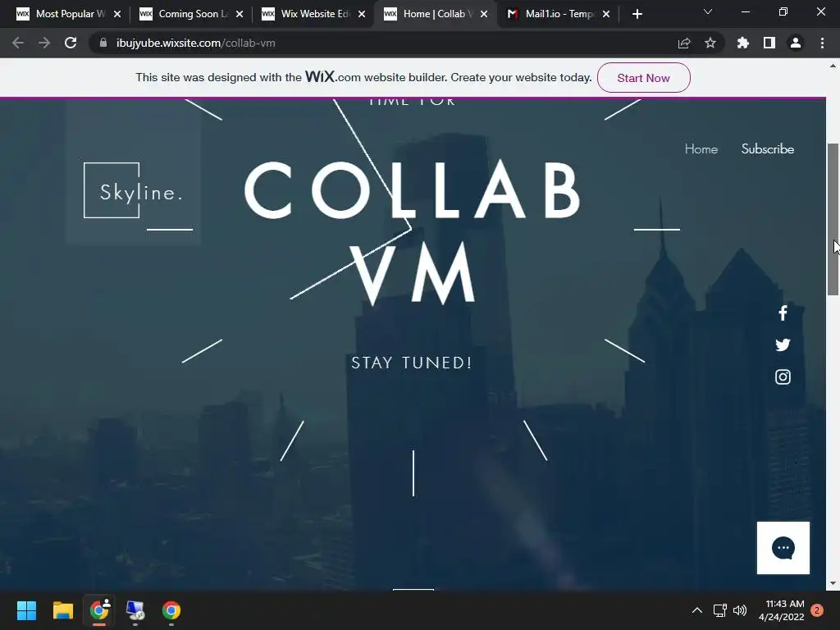Click the Start Now button
This screenshot has width=840, height=630.
click(643, 78)
